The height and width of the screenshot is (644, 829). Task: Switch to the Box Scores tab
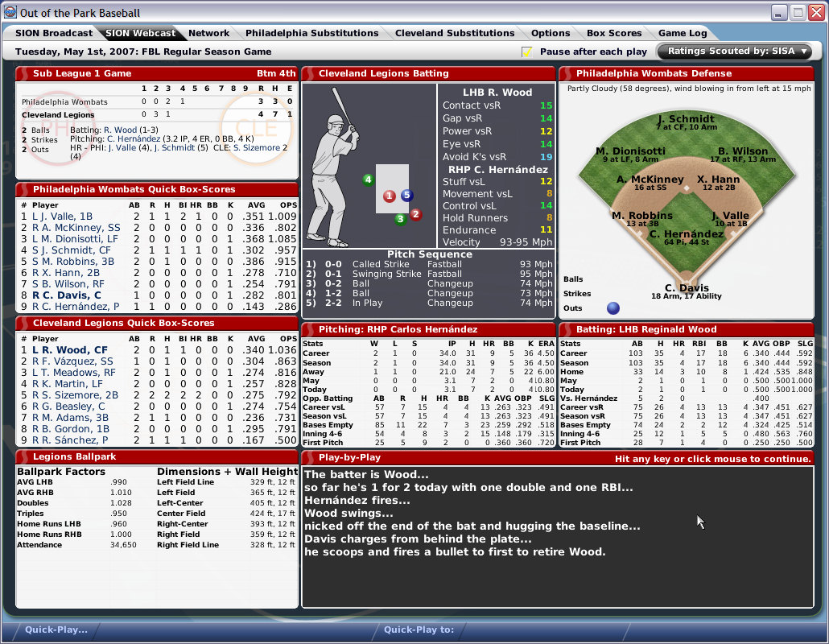613,33
